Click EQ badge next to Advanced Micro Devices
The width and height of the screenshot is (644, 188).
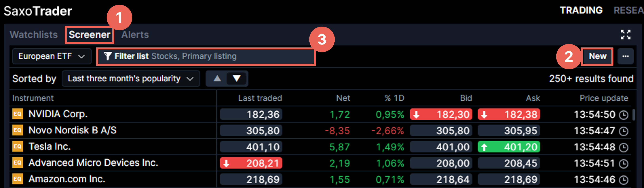click(x=18, y=163)
